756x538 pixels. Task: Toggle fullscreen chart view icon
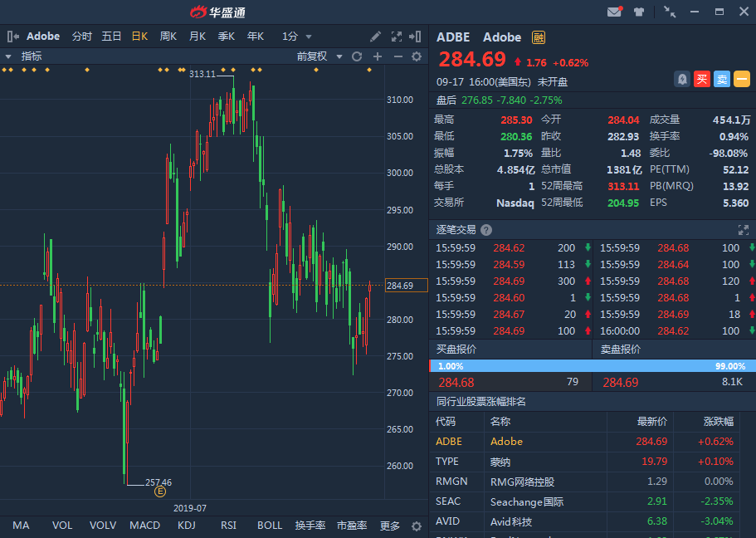point(397,37)
